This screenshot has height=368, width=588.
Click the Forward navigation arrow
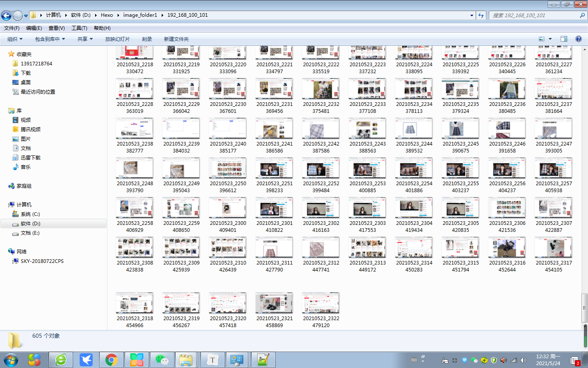click(x=18, y=16)
